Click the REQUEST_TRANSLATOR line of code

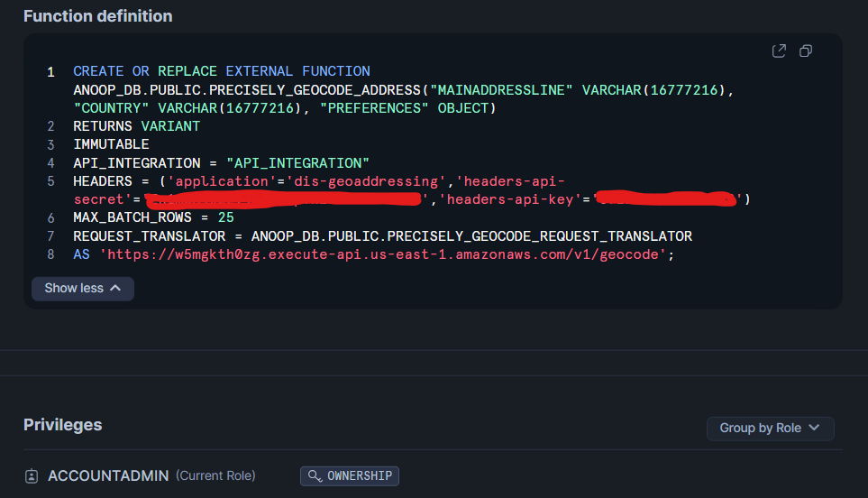(382, 236)
